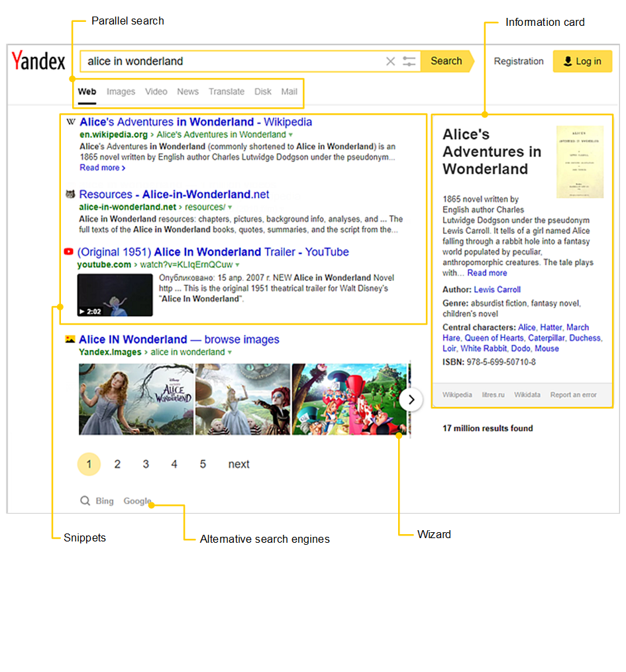
Task: Click the Alice-in-Wonderland.net favicon
Action: [70, 194]
